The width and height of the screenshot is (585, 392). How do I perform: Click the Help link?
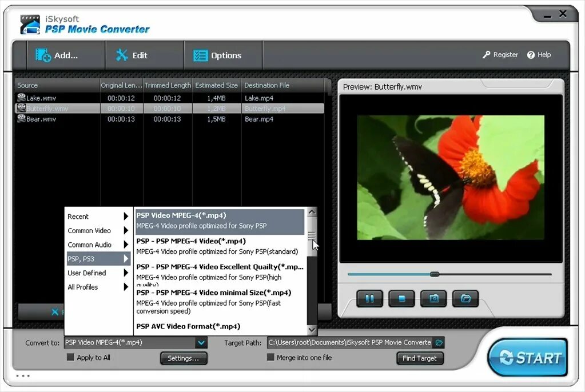pyautogui.click(x=539, y=55)
